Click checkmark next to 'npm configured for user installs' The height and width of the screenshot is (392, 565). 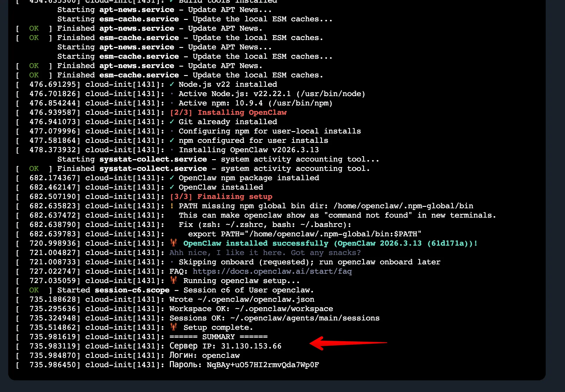172,141
